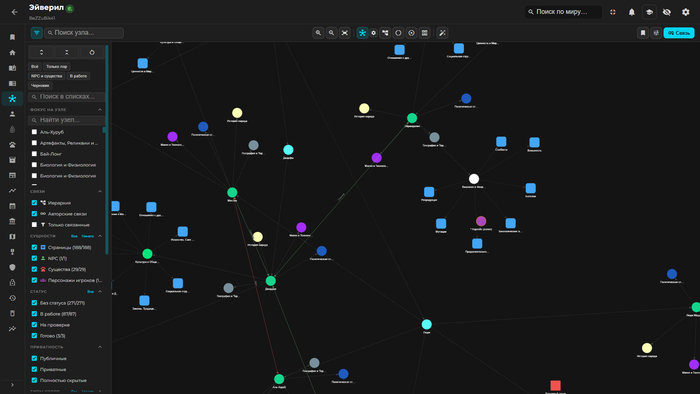Click the zoom in magnifier in graph toolbar
The height and width of the screenshot is (394, 700).
(318, 33)
